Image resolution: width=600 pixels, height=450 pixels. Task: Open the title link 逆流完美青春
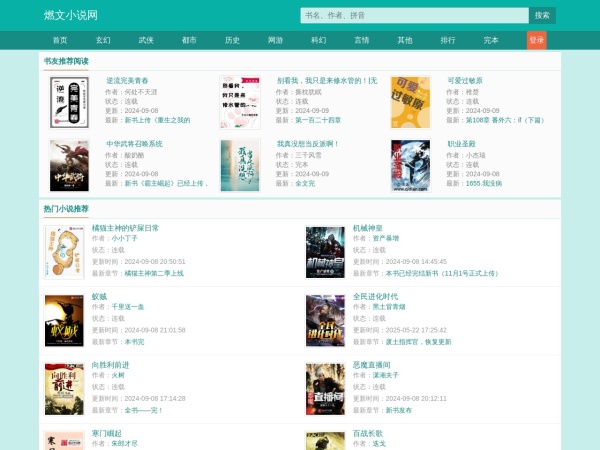click(x=127, y=81)
